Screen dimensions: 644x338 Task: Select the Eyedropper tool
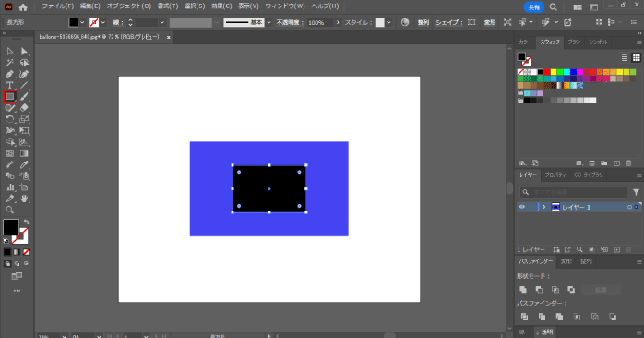[24, 165]
